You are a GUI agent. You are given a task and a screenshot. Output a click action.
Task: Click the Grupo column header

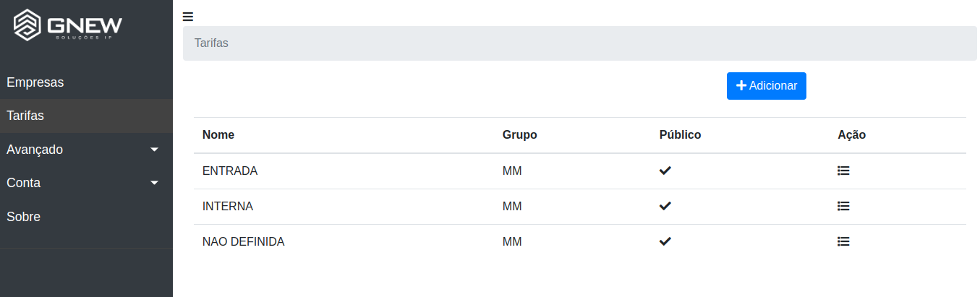[520, 135]
